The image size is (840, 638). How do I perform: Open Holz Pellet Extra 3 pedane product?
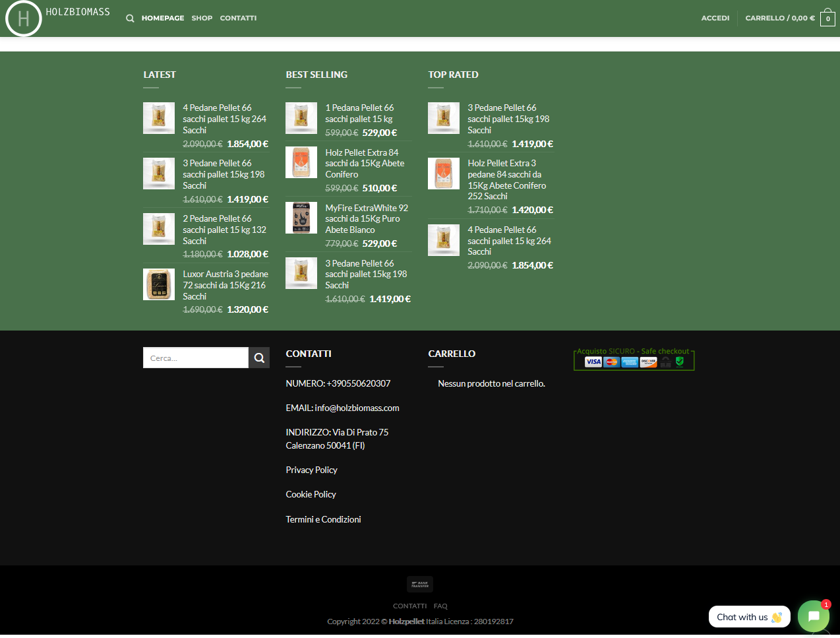pyautogui.click(x=507, y=179)
